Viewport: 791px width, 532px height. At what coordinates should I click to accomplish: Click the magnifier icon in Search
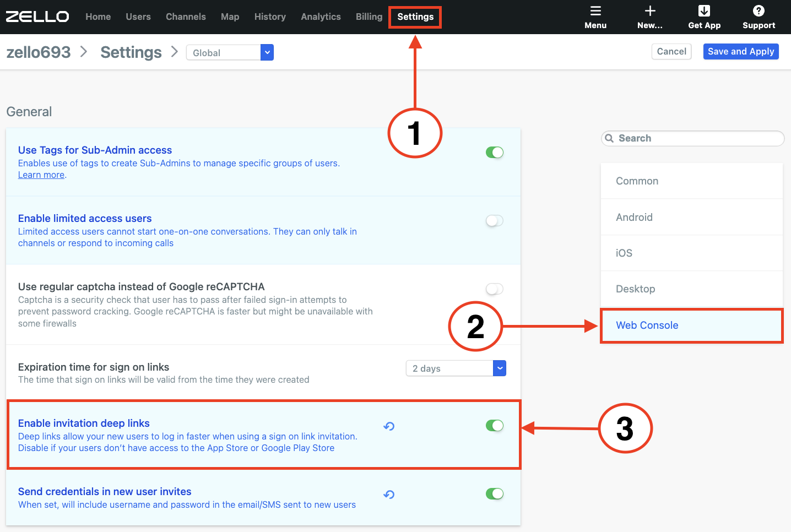609,138
